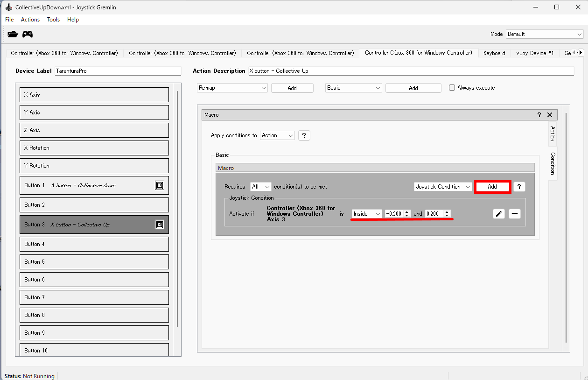588x380 pixels.
Task: Close the Macro action with X icon
Action: [x=550, y=115]
